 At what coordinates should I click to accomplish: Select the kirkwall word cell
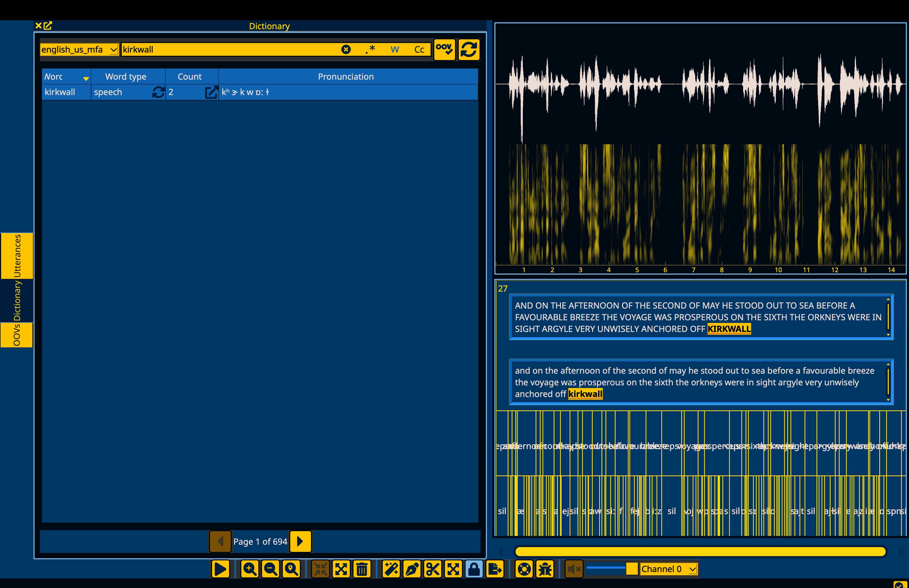coord(66,92)
